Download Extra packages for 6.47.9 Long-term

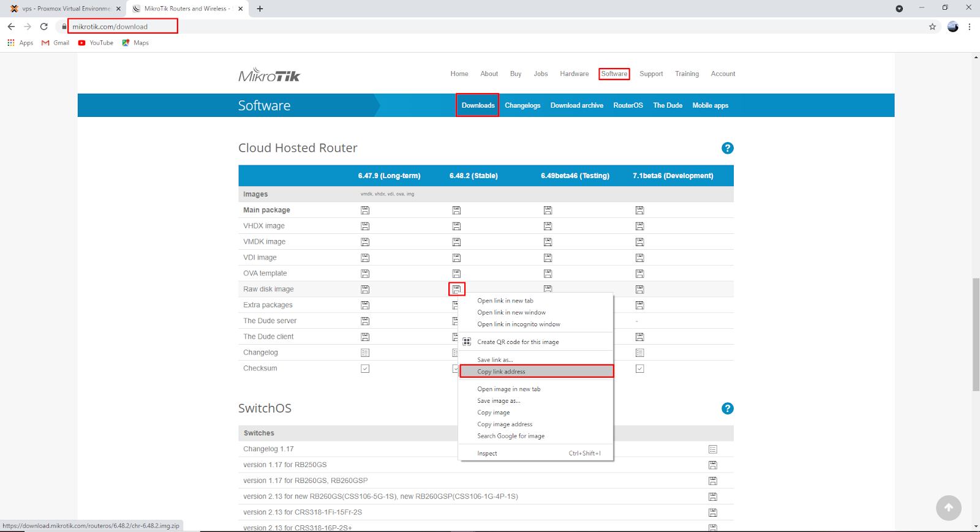tap(365, 305)
